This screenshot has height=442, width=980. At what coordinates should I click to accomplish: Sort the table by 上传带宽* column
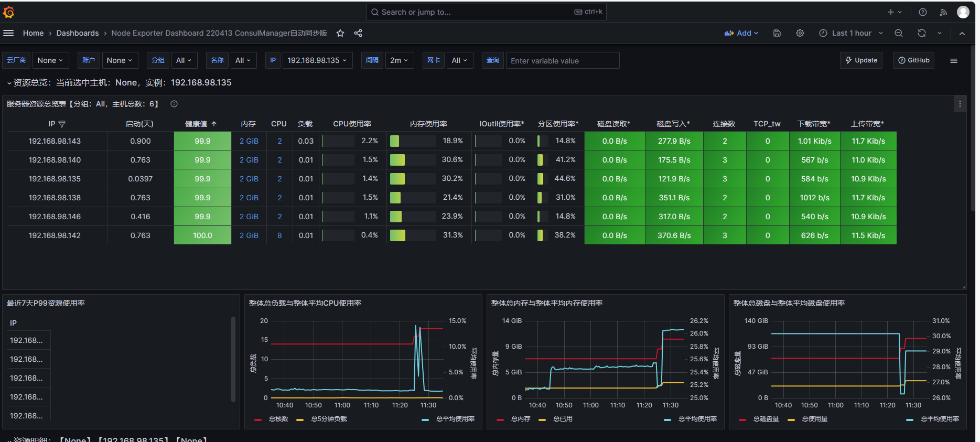tap(867, 124)
